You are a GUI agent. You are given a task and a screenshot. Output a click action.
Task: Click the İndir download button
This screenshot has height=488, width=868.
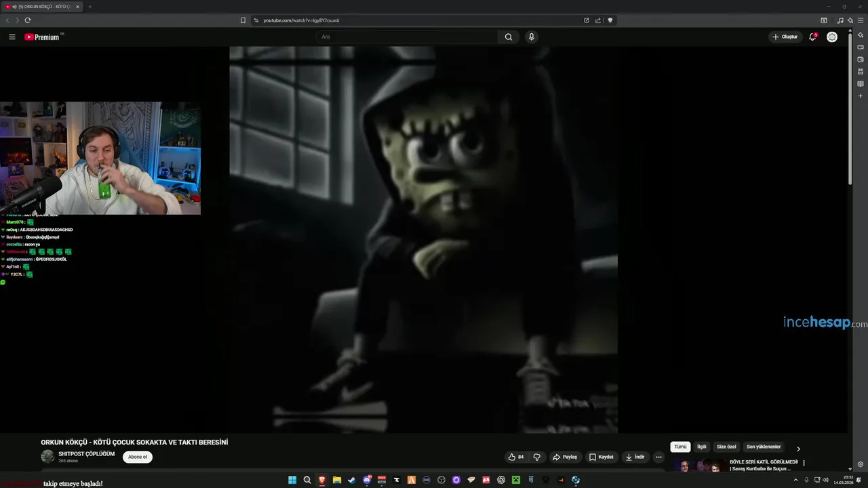coord(635,457)
